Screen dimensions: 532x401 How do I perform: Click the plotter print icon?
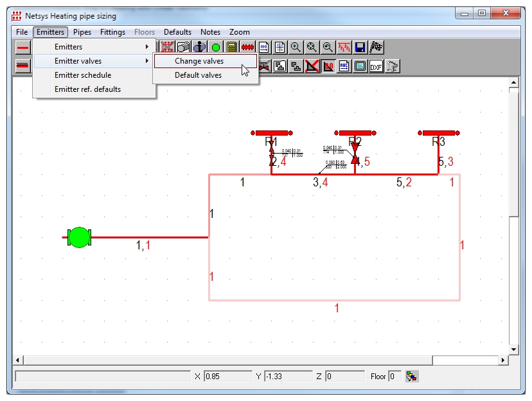tap(392, 66)
